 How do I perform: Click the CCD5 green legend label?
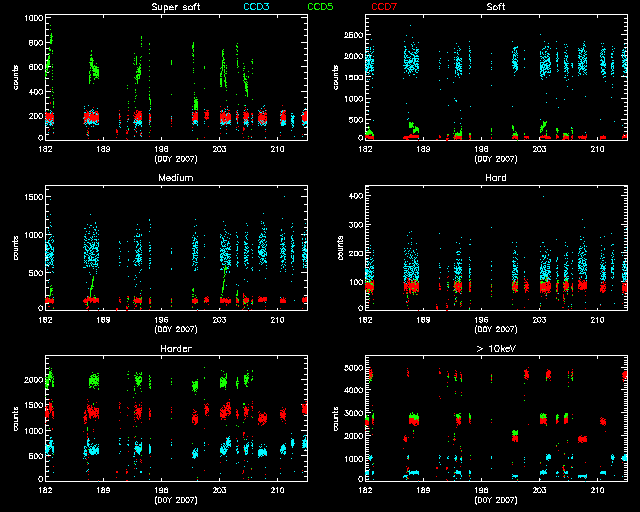pyautogui.click(x=323, y=7)
